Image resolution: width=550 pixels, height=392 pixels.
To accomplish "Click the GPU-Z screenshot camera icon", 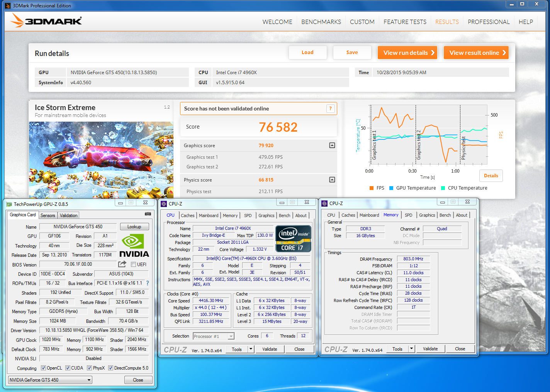I will (148, 214).
